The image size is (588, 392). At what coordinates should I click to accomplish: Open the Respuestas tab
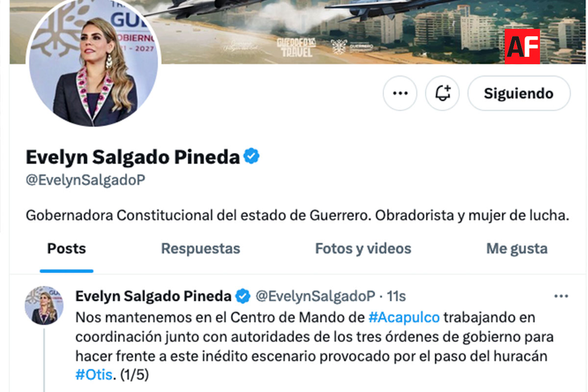[201, 249]
